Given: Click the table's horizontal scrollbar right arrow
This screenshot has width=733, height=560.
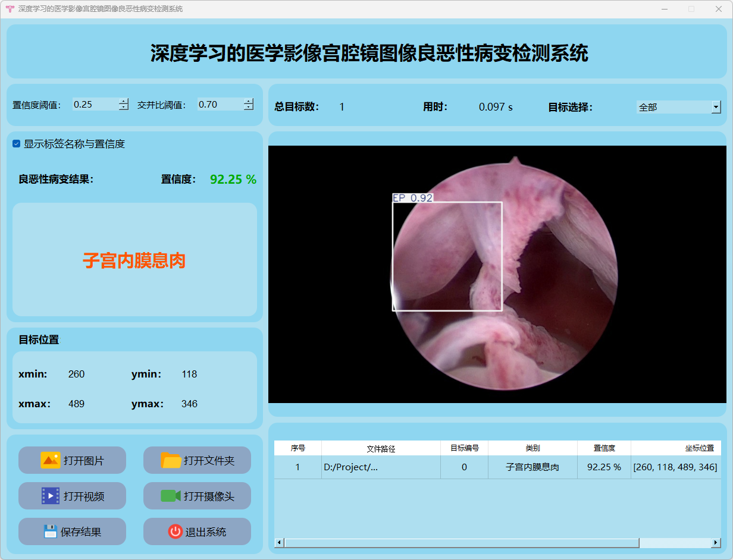Looking at the screenshot, I should coord(716,543).
